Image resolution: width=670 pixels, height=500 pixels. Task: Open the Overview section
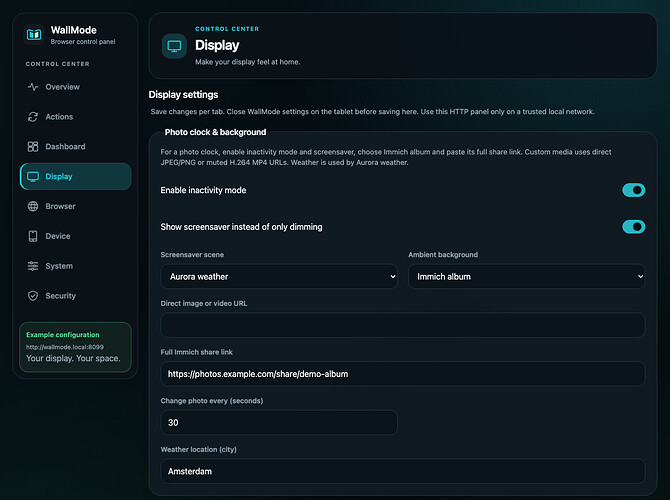pyautogui.click(x=75, y=87)
